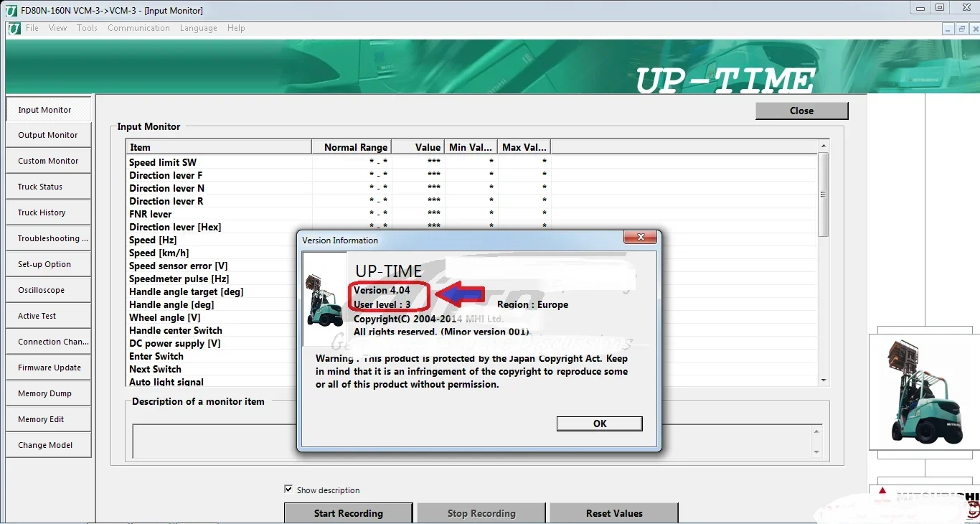
Task: Open the Tools menu
Action: 88,29
